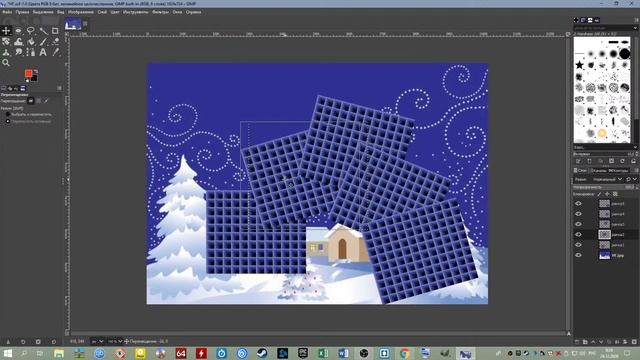Toggle lock pixels brush icon in layers
The height and width of the screenshot is (360, 640).
[x=599, y=194]
